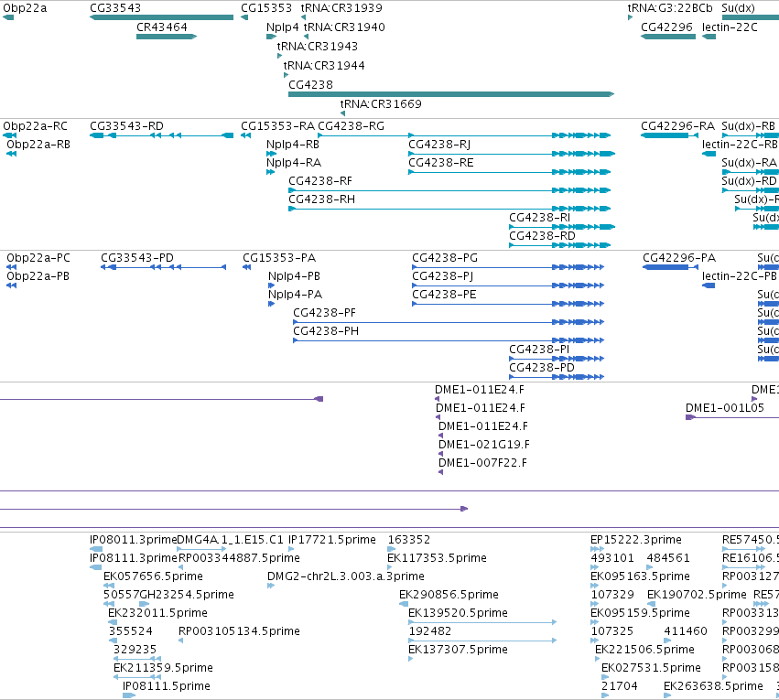Image resolution: width=779 pixels, height=700 pixels.
Task: Select the CG15353 gene arrow
Action: pos(244,17)
